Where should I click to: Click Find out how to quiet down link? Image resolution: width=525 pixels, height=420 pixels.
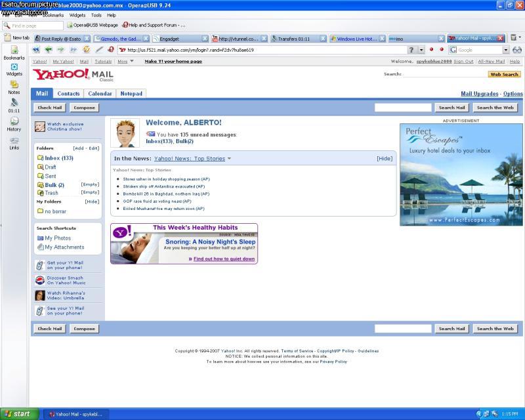[224, 259]
